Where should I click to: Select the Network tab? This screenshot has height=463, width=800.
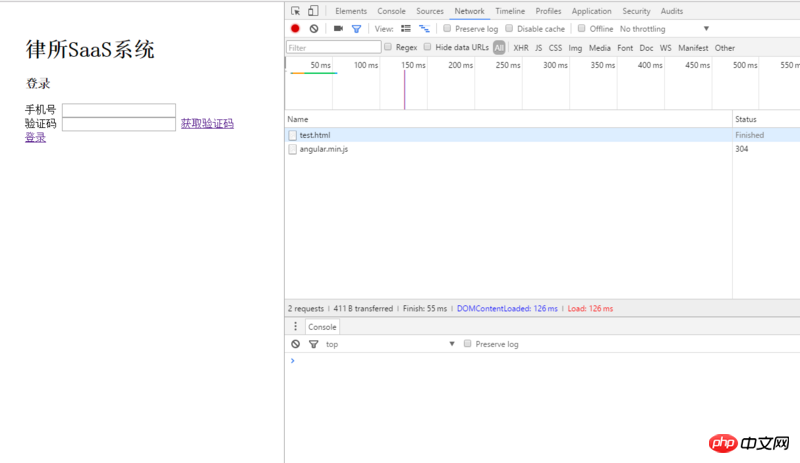coord(469,11)
